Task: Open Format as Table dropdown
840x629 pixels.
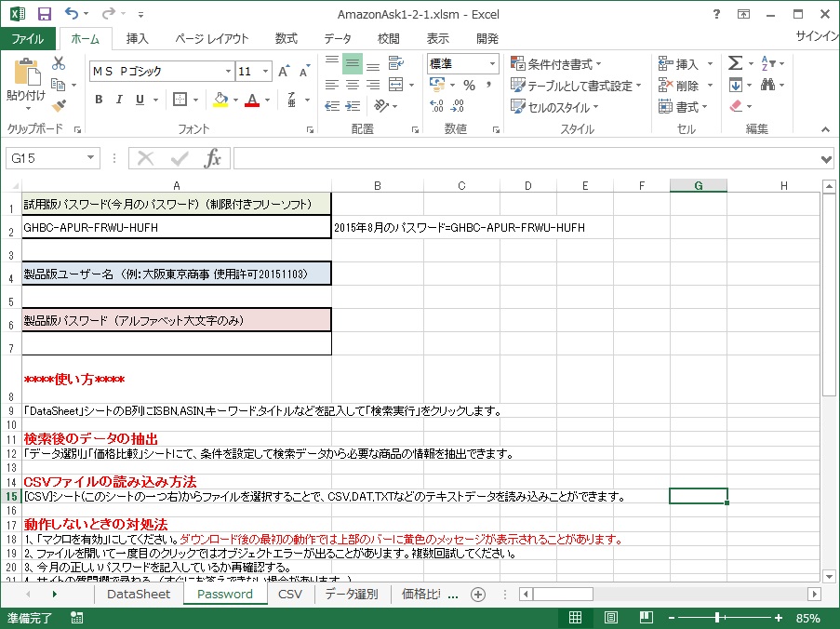Action: click(576, 86)
